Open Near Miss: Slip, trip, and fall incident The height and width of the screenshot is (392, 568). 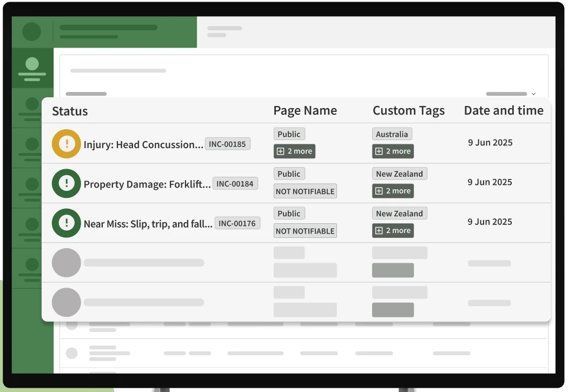point(148,224)
